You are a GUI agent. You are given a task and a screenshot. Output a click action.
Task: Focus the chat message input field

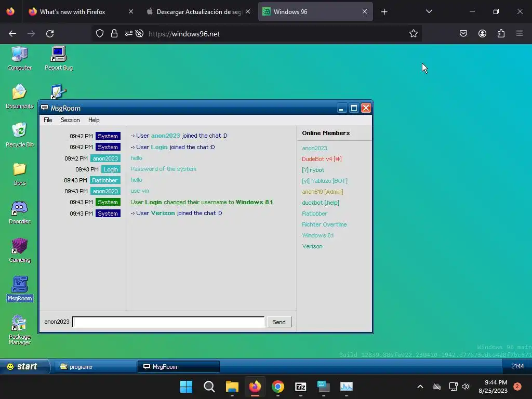(x=168, y=322)
